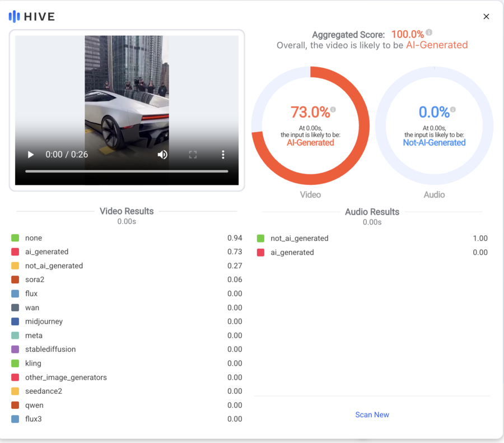Mute the video using the speaker icon

click(162, 155)
